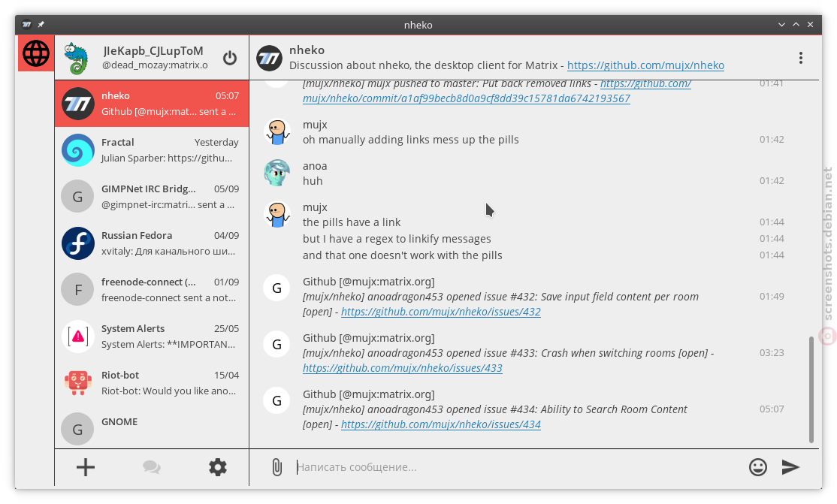Click the sender name 'anoa'
The width and height of the screenshot is (837, 504).
315,166
